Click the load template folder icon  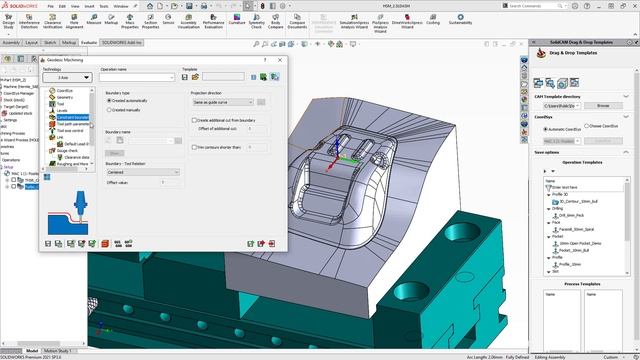[195, 77]
